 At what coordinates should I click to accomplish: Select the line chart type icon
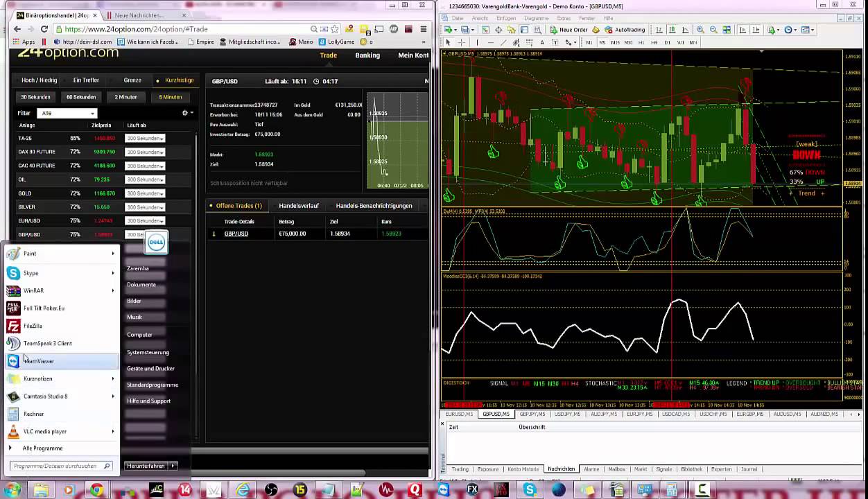[x=686, y=30]
